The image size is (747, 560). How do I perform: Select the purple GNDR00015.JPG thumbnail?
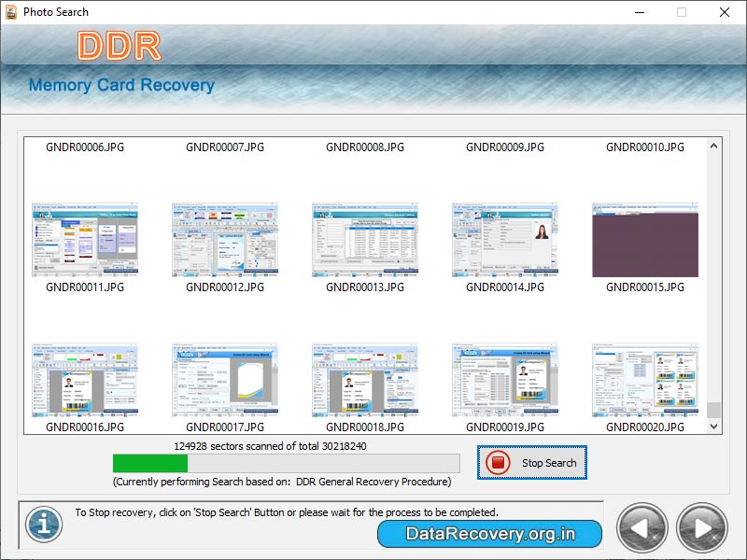(x=644, y=238)
